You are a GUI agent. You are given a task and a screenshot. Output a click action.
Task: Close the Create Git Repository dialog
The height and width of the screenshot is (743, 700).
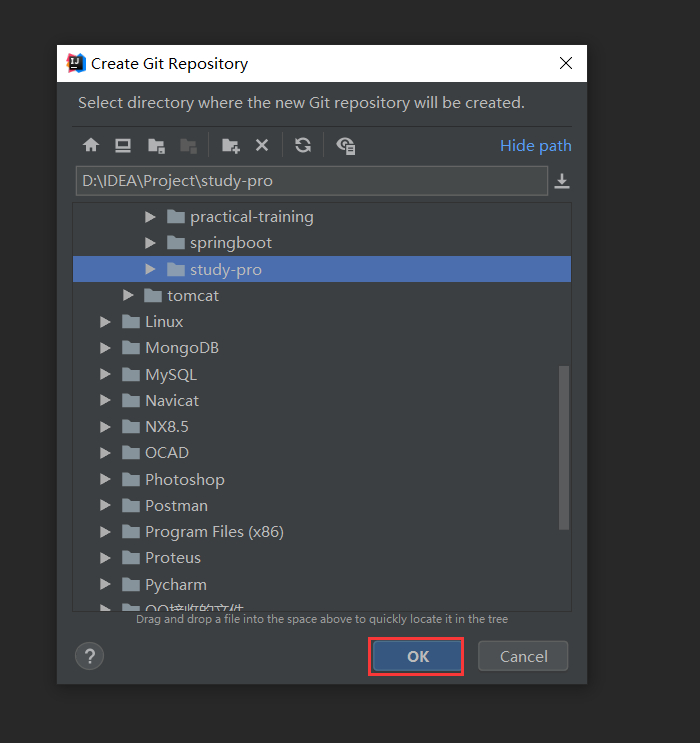[566, 63]
